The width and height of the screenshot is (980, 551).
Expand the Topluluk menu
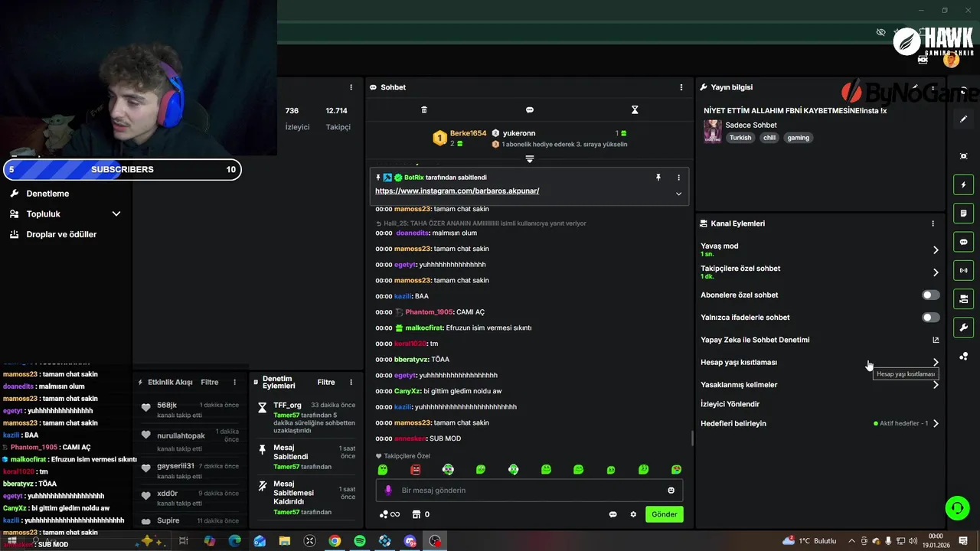tap(65, 214)
